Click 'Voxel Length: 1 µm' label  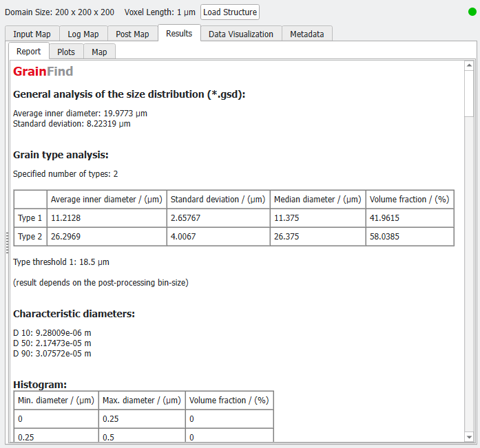160,12
